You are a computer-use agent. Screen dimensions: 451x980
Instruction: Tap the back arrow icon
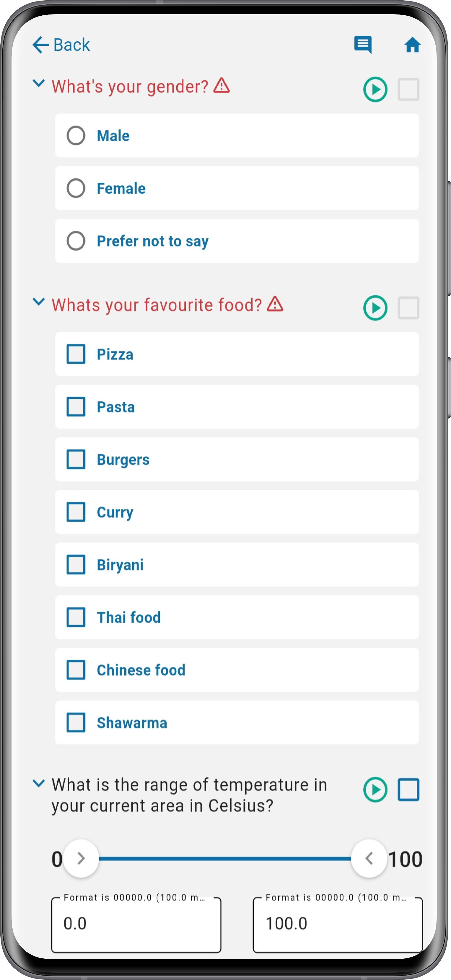(x=41, y=45)
